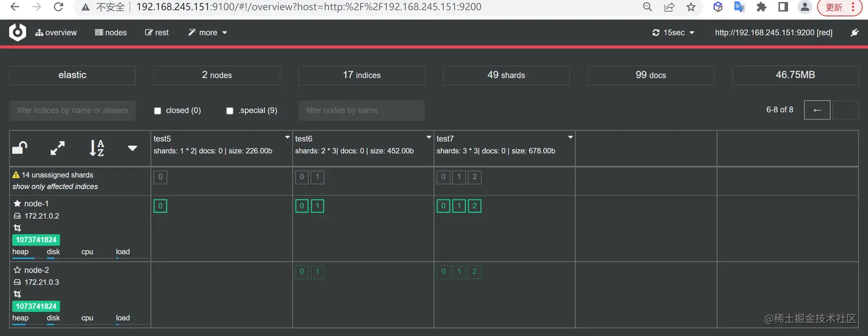
Task: Open the caret menu beside sort icon
Action: 133,148
